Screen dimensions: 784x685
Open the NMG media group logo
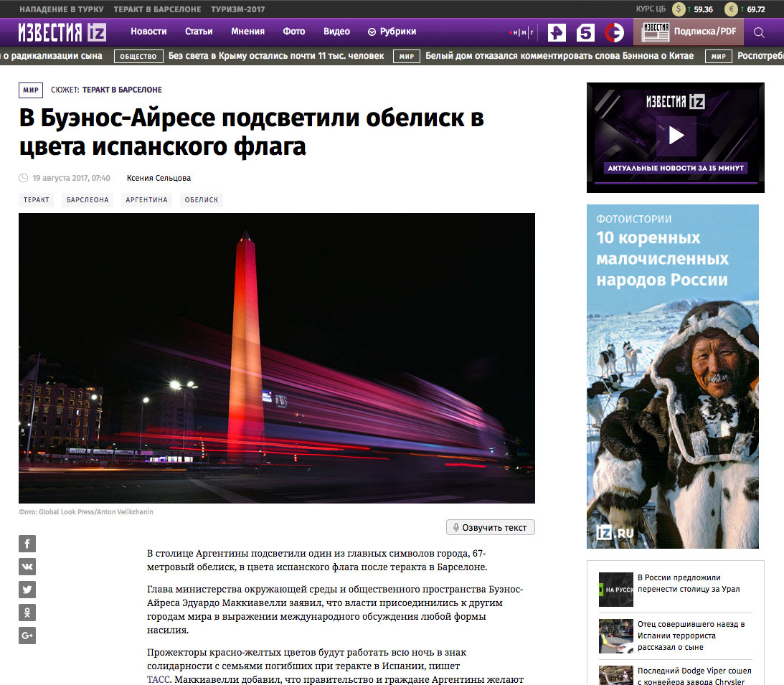click(x=521, y=32)
